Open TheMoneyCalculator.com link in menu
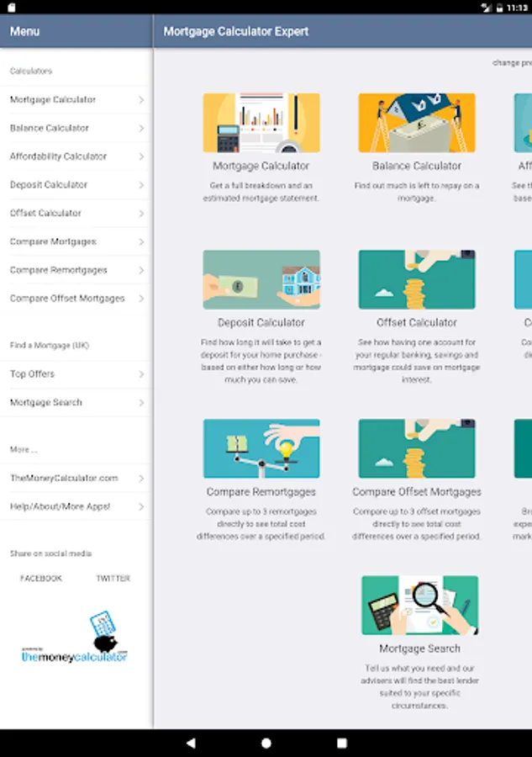532x757 pixels. [76, 479]
